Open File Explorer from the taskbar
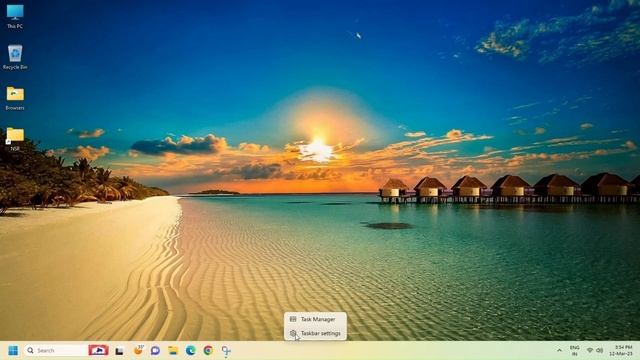This screenshot has height=360, width=640. point(173,350)
